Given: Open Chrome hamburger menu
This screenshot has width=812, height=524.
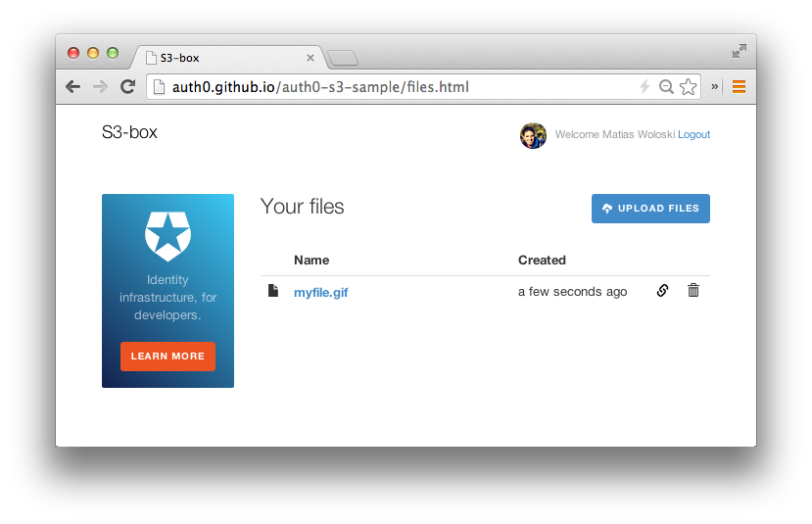Looking at the screenshot, I should tap(739, 87).
